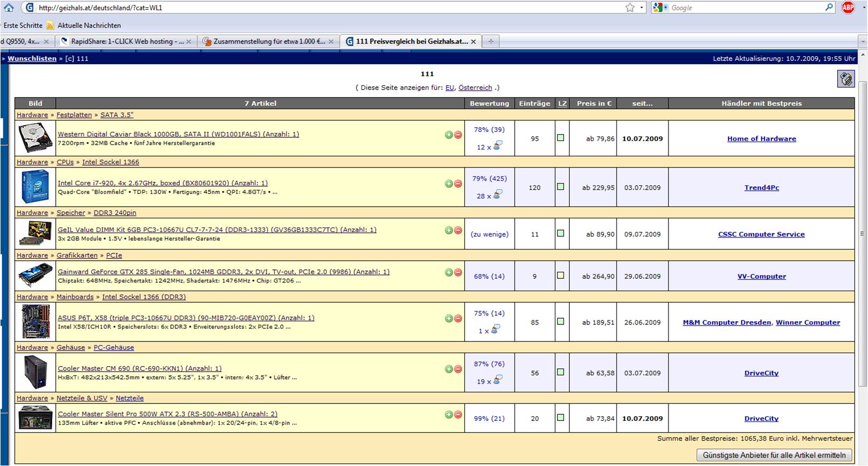Open the Cooler Master CM 690 case thumbnail
This screenshot has width=868, height=466.
pyautogui.click(x=36, y=372)
